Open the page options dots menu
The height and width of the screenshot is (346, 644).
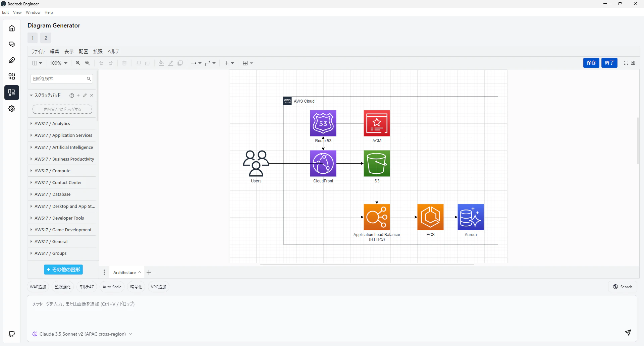[104, 273]
